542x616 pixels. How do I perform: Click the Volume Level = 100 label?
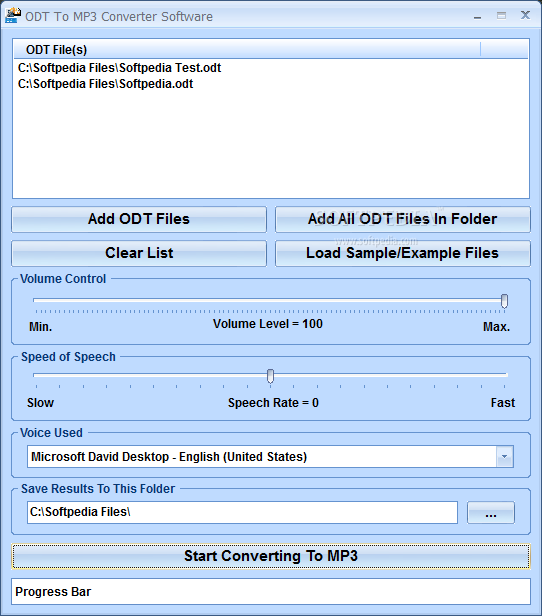(268, 324)
